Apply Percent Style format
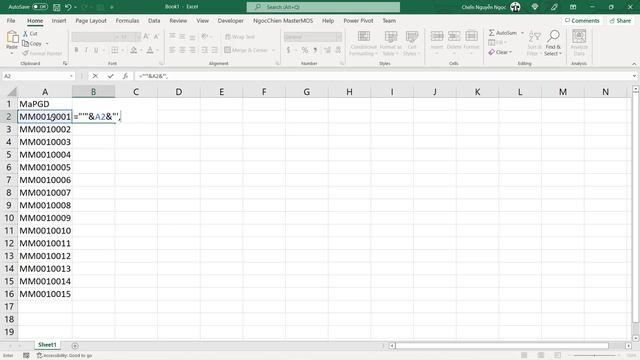Screen dimensions: 640x360 [304, 50]
